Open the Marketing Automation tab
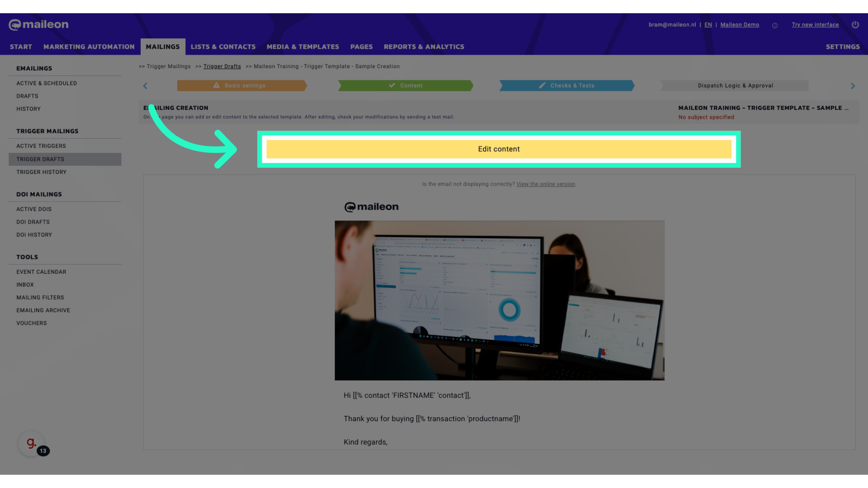Screen dimensions: 868x488 [x=89, y=47]
